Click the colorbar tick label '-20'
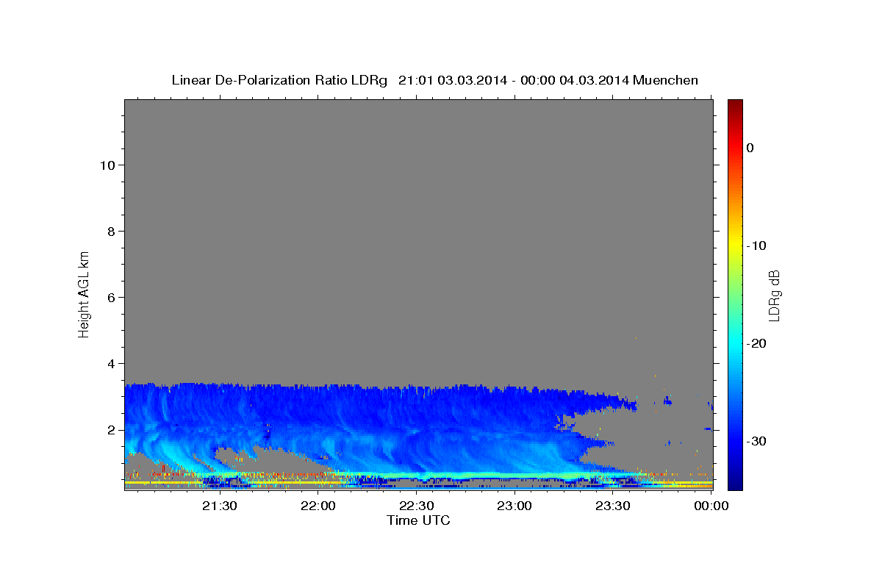Image resolution: width=882 pixels, height=588 pixels. [757, 343]
